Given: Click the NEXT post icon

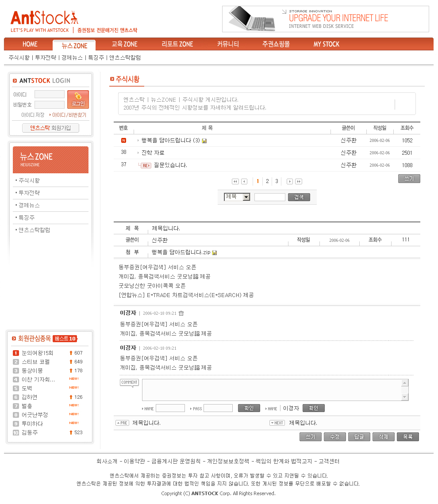Looking at the screenshot, I should pyautogui.click(x=277, y=423).
